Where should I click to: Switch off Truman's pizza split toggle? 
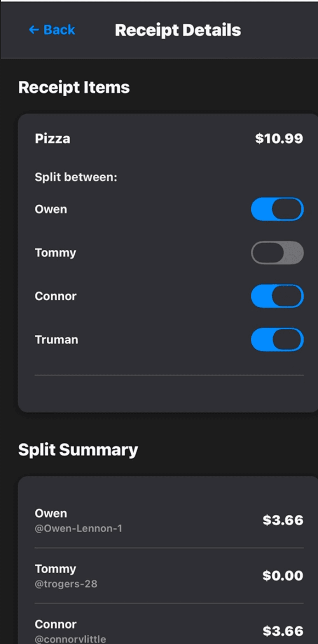(277, 340)
